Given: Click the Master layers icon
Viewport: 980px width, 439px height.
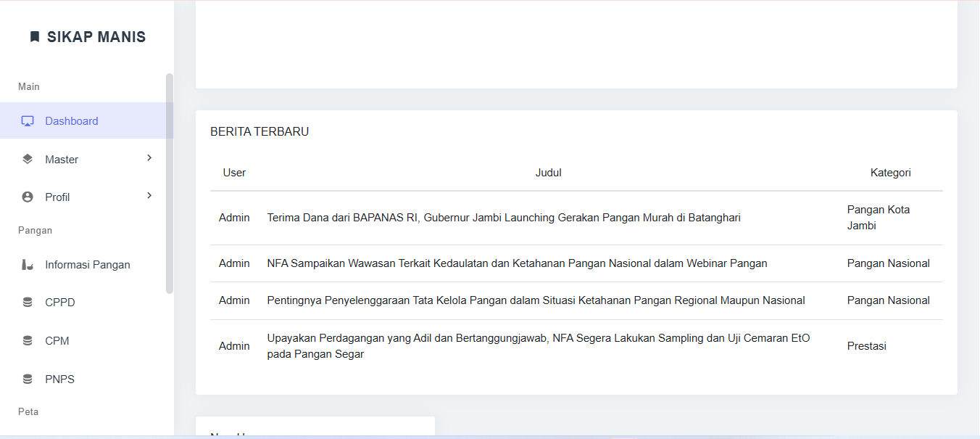Looking at the screenshot, I should click(x=28, y=160).
